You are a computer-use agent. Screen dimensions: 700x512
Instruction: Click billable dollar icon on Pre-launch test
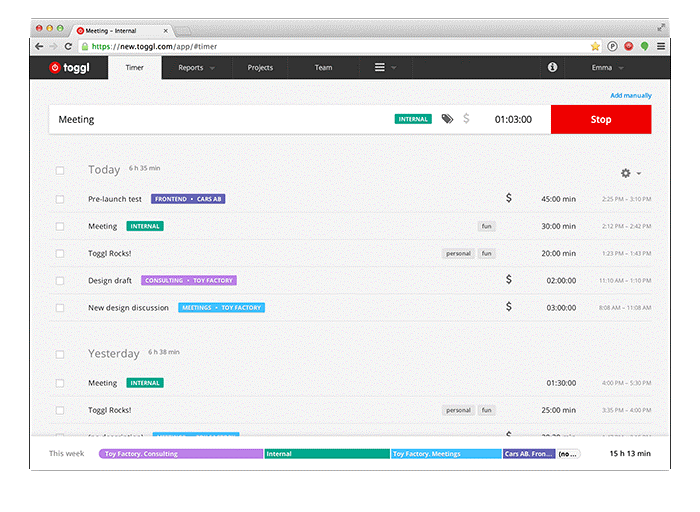[x=508, y=198]
